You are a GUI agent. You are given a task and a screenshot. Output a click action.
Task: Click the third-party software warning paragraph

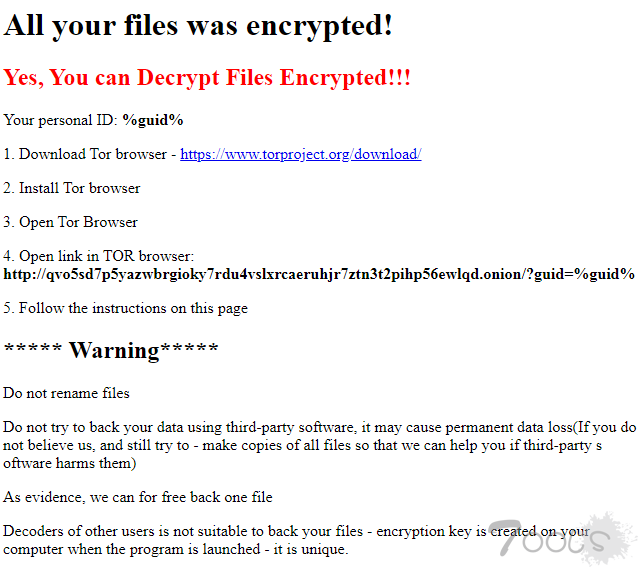coord(319,445)
